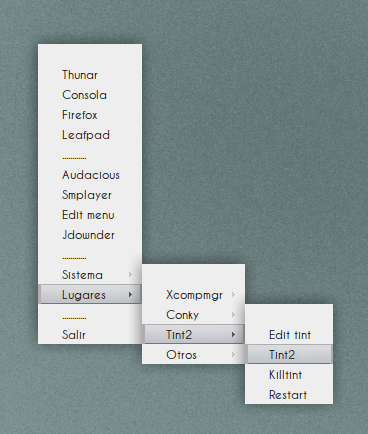Launch Thunar from the menu
Image resolution: width=368 pixels, height=434 pixels.
coord(90,75)
